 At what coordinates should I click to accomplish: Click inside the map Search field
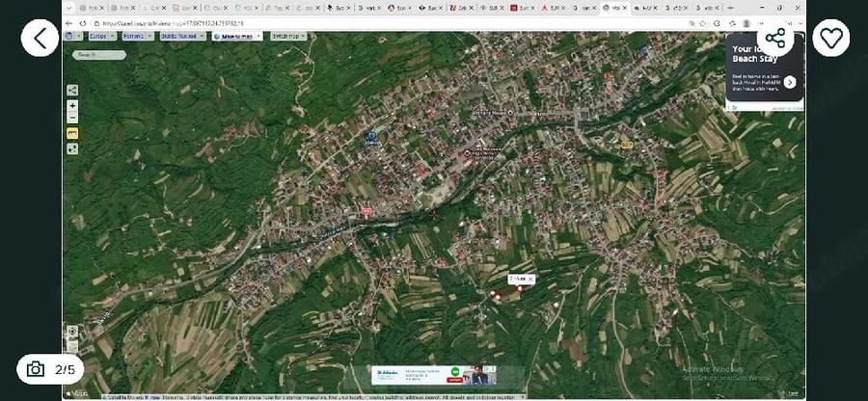pos(99,55)
